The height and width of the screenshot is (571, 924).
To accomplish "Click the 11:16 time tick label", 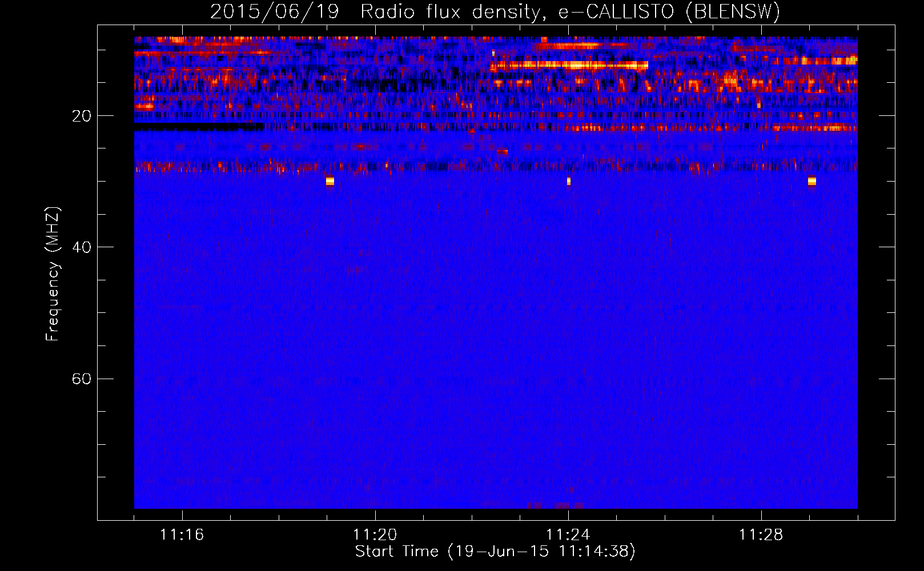I will tap(182, 534).
